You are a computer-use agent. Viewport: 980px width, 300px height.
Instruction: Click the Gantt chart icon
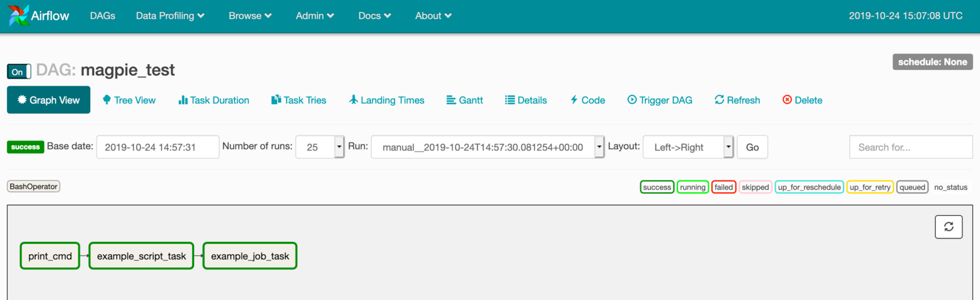tap(451, 100)
